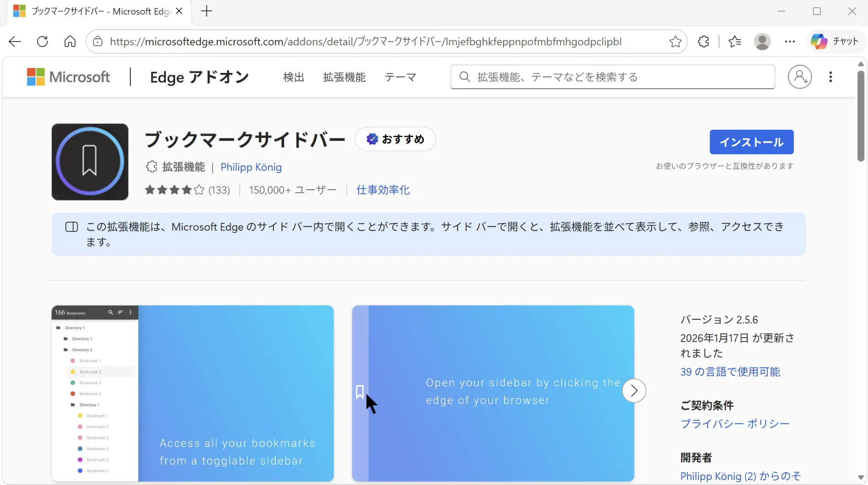Click the ブックマークサイドバー extension title
The height and width of the screenshot is (485, 868).
click(x=245, y=139)
